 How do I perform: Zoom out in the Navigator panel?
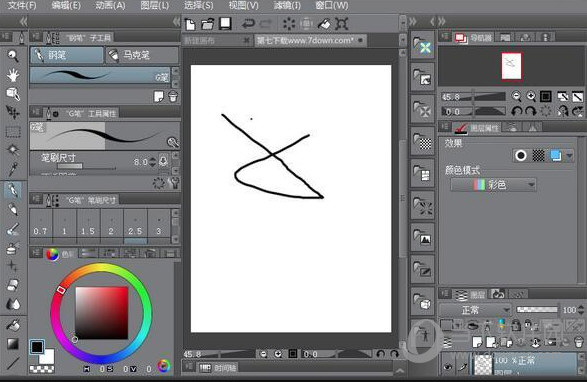pos(517,96)
